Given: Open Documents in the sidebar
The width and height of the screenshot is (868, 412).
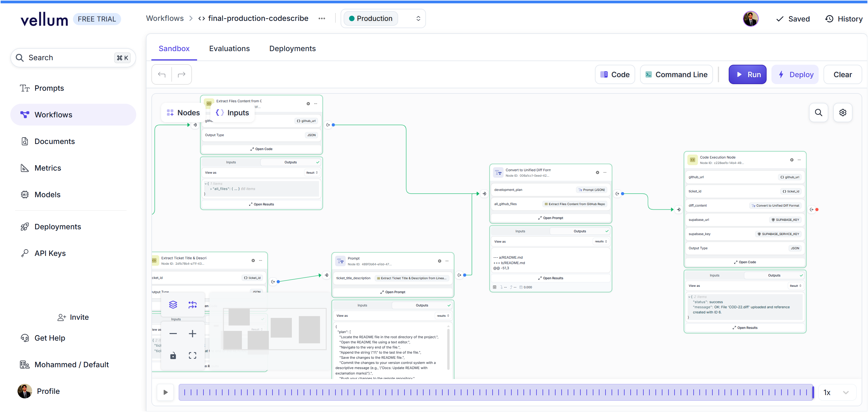Looking at the screenshot, I should point(54,141).
